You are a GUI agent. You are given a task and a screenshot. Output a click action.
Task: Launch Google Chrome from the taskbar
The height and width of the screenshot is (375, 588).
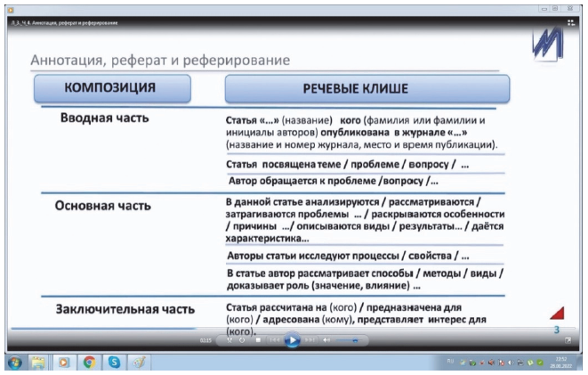click(x=89, y=363)
